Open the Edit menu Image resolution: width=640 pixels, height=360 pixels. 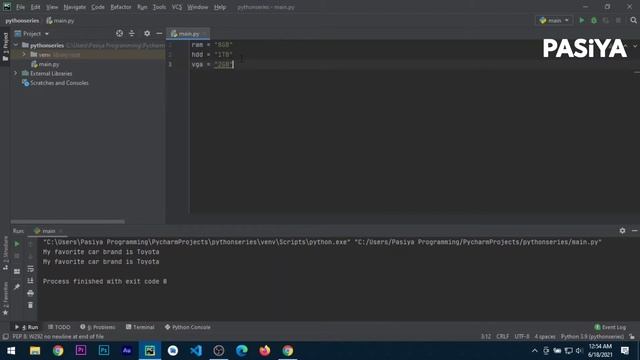(x=36, y=7)
